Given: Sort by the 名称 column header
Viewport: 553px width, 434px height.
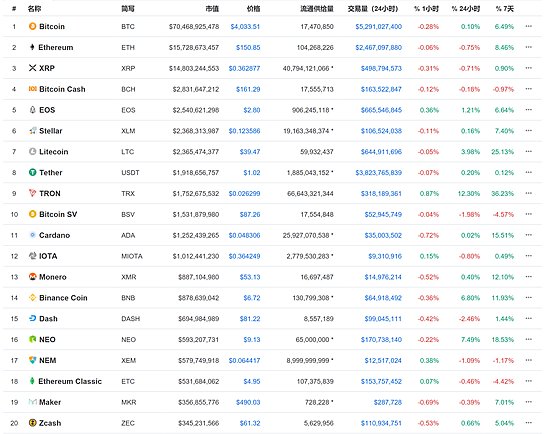Looking at the screenshot, I should click(34, 8).
